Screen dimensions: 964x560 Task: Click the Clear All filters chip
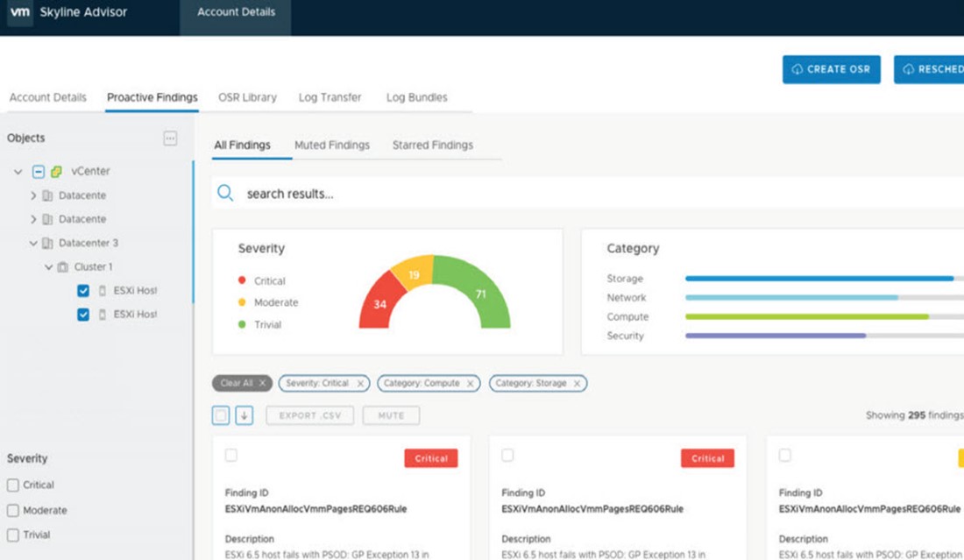(242, 384)
